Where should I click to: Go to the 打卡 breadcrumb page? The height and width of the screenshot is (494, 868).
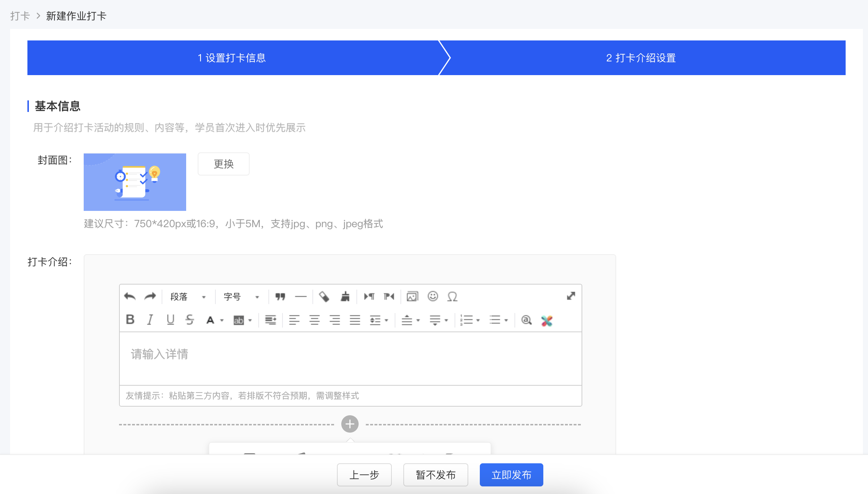pyautogui.click(x=20, y=16)
